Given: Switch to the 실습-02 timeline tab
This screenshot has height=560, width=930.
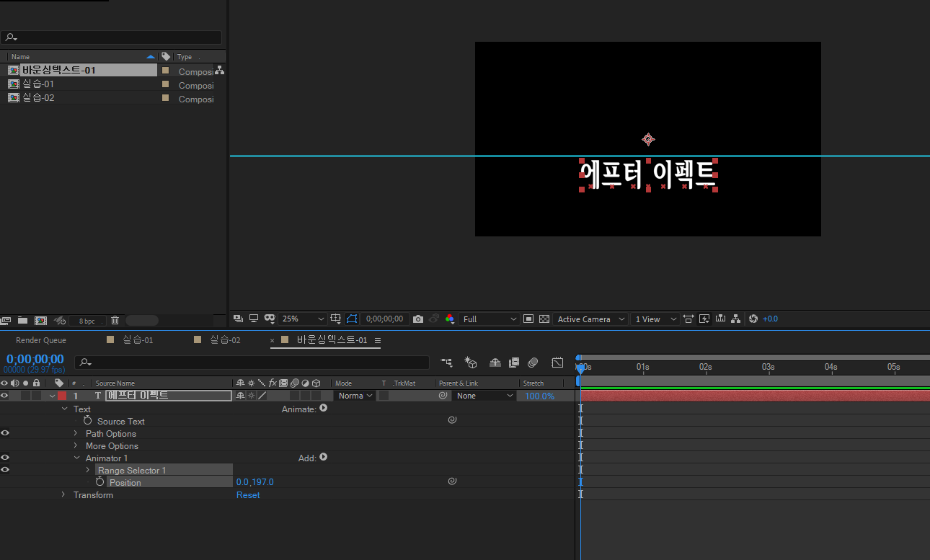Looking at the screenshot, I should coord(225,340).
